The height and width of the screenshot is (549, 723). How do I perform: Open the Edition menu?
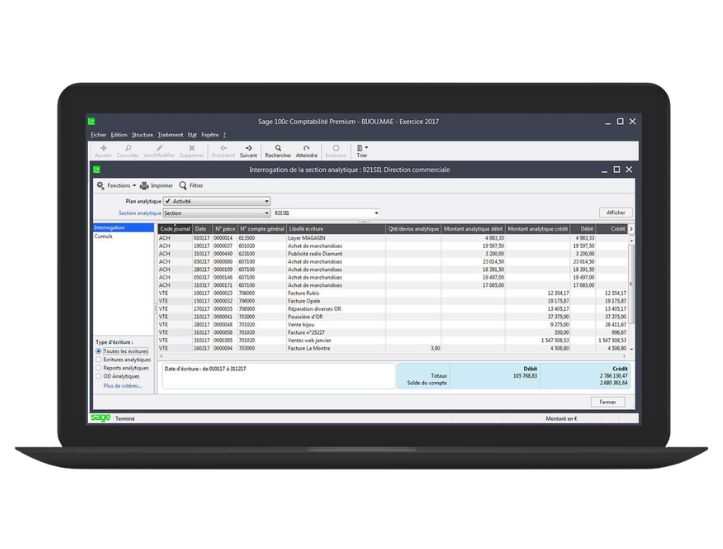click(119, 135)
